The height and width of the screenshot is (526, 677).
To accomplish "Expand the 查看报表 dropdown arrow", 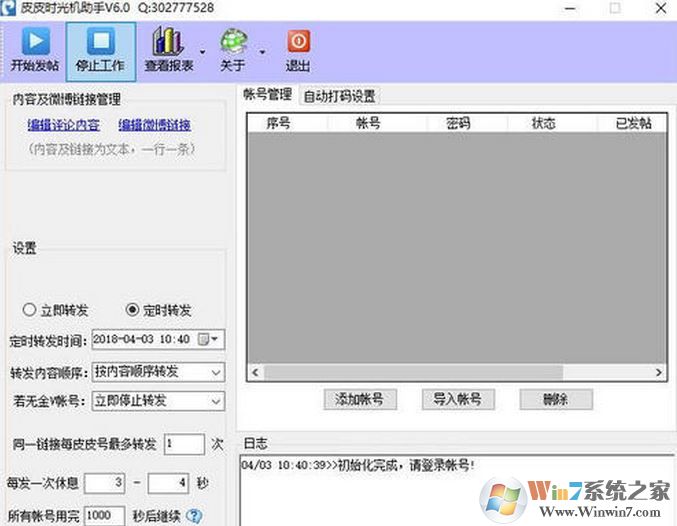I will (x=202, y=52).
